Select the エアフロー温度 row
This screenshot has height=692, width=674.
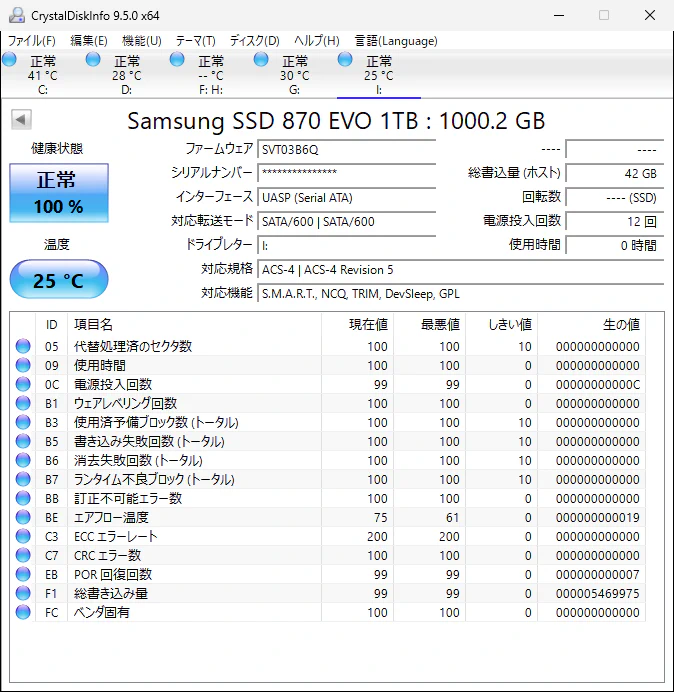click(328, 517)
